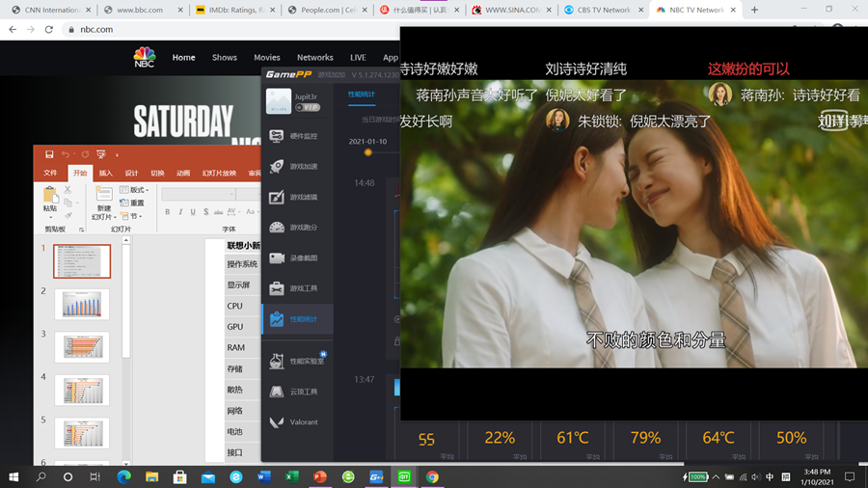This screenshot has height=488, width=868.
Task: Open the font name combo box
Action: 198,194
